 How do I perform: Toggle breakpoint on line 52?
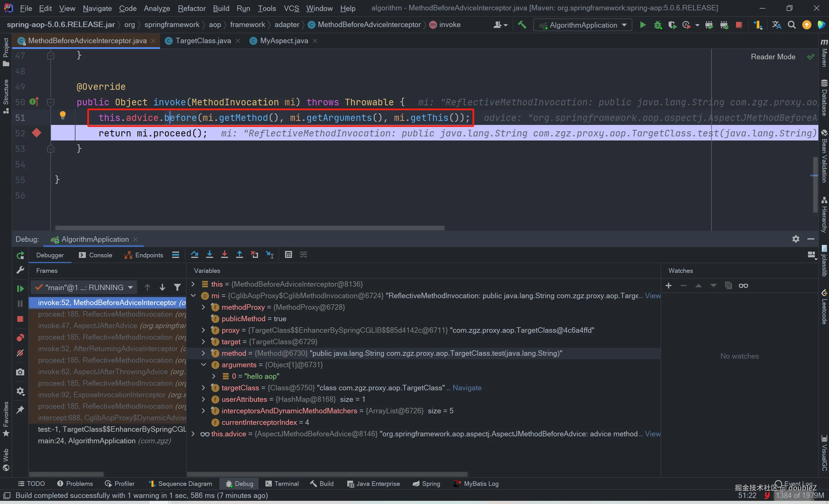click(37, 133)
